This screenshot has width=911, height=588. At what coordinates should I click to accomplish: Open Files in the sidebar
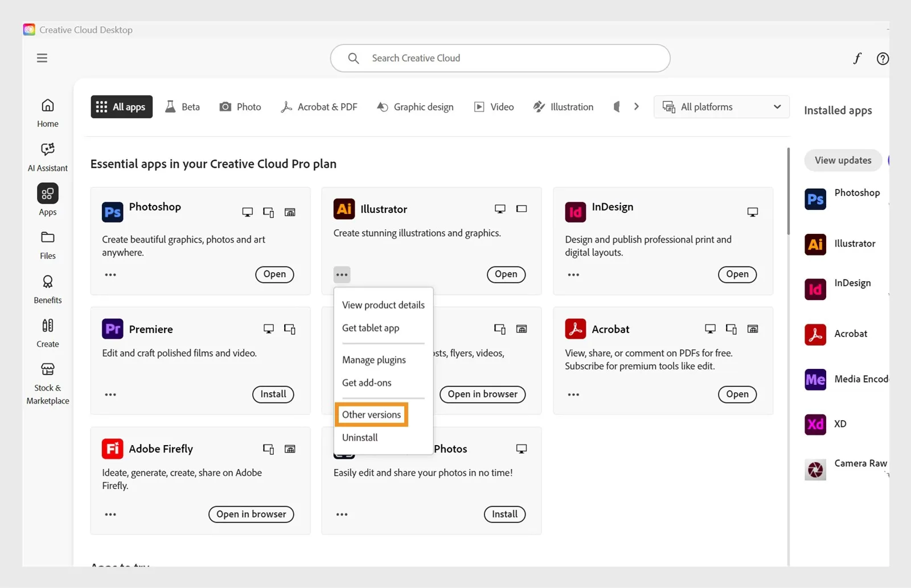click(x=48, y=245)
